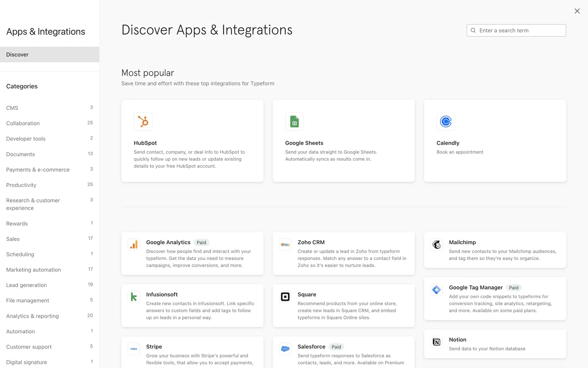Screen dimensions: 588x368
Task: Close the integrations panel with X
Action: [577, 11]
